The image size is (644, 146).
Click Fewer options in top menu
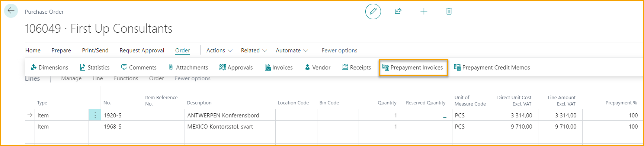339,51
